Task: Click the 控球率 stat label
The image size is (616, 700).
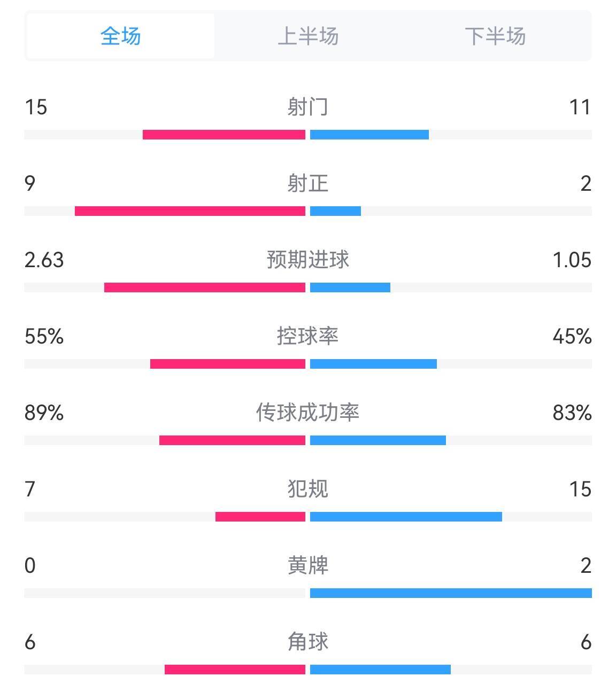Action: click(x=307, y=336)
